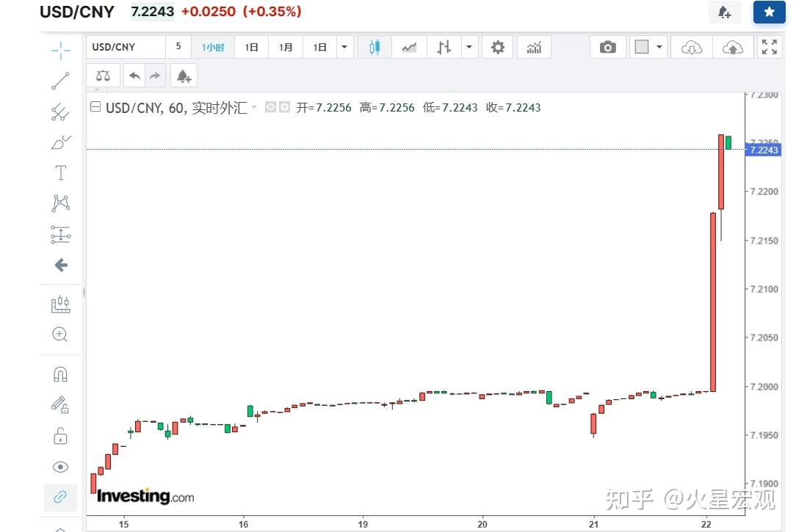Image resolution: width=796 pixels, height=532 pixels.
Task: Switch to the 1日 timeframe tab
Action: pyautogui.click(x=251, y=46)
